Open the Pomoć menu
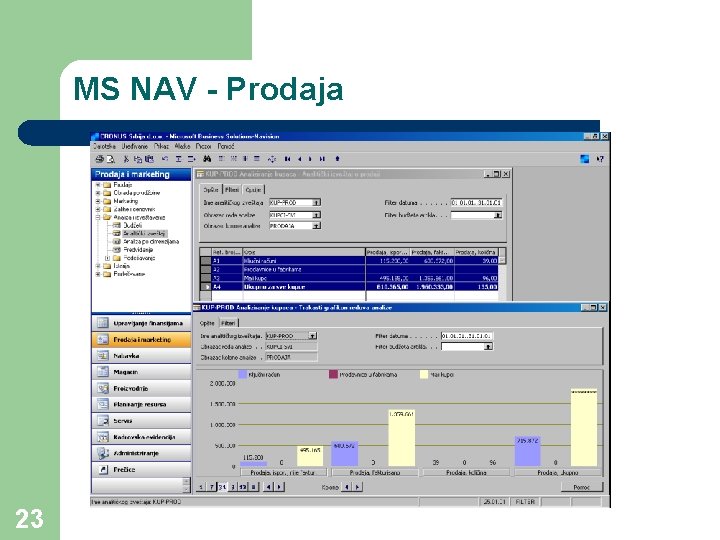The image size is (720, 540). point(225,146)
